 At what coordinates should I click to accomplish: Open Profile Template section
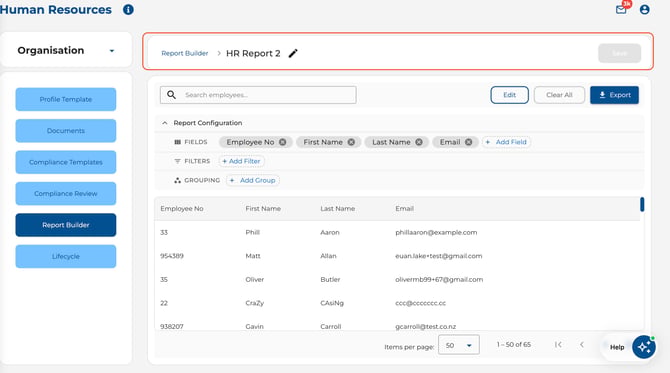coord(66,99)
